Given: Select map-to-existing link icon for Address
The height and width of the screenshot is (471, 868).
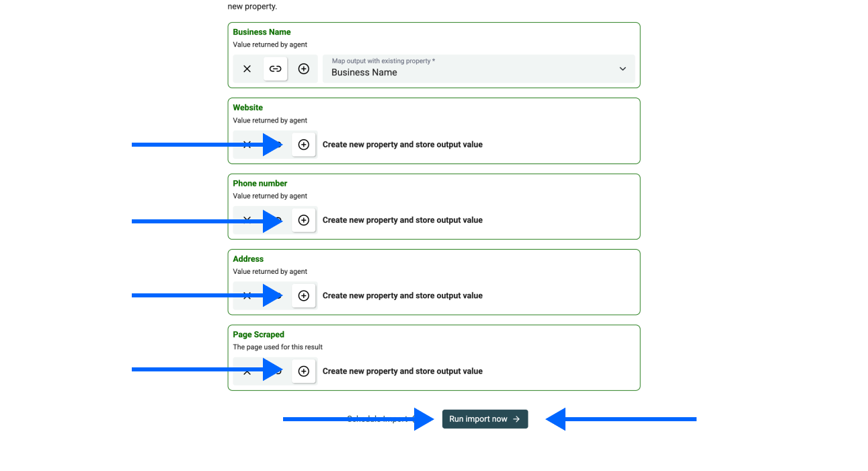Looking at the screenshot, I should click(276, 295).
